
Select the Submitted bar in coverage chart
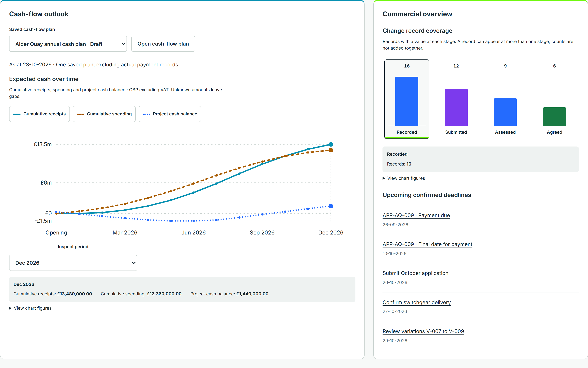456,99
